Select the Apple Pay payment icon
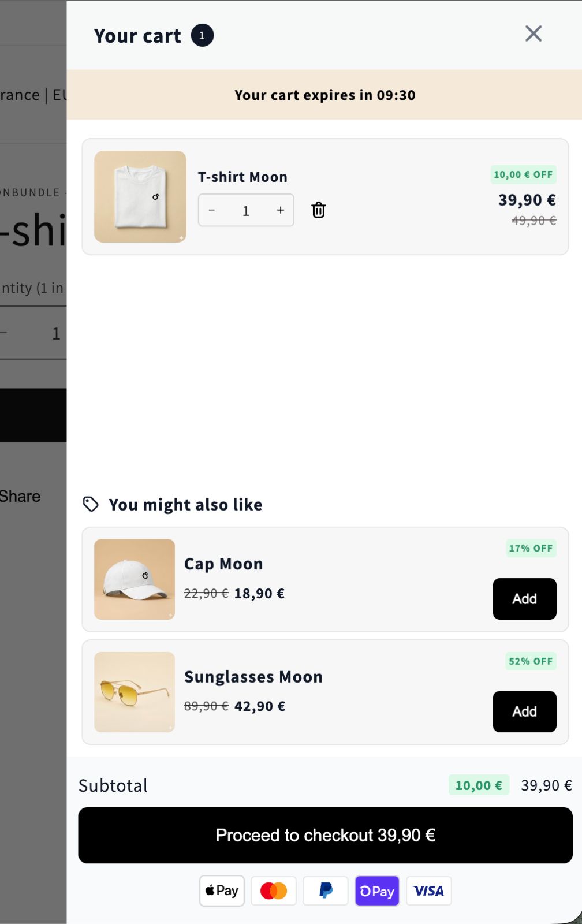This screenshot has height=924, width=582. click(221, 891)
